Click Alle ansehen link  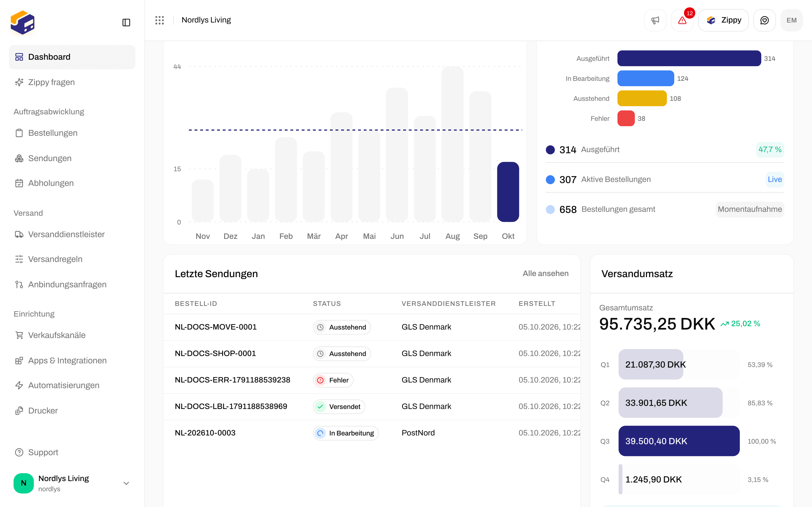pos(545,273)
